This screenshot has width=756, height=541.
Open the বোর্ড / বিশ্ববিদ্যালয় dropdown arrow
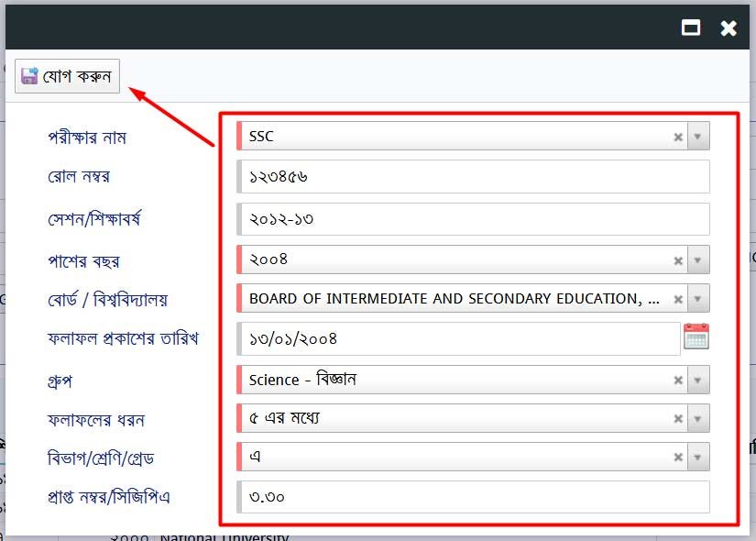pyautogui.click(x=697, y=299)
